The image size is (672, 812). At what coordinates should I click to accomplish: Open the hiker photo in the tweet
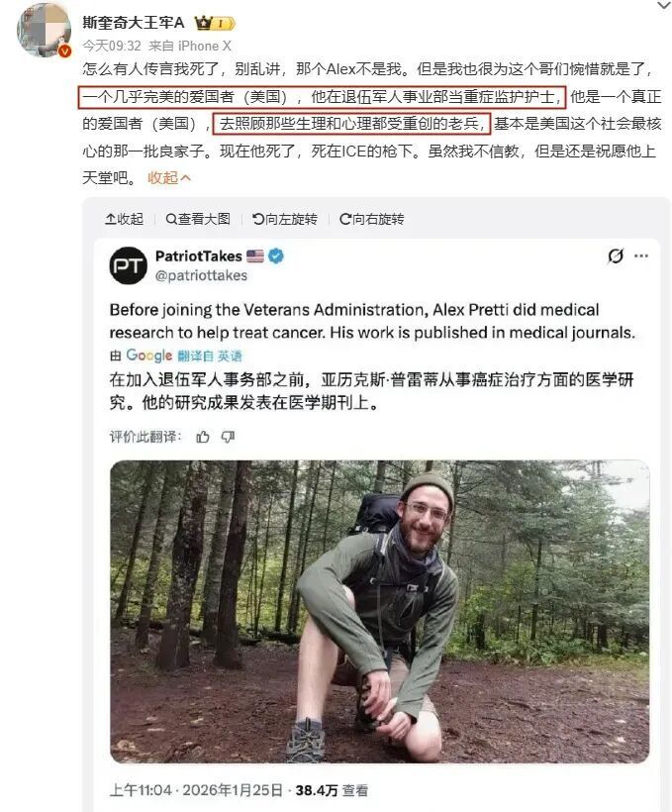coord(379,612)
